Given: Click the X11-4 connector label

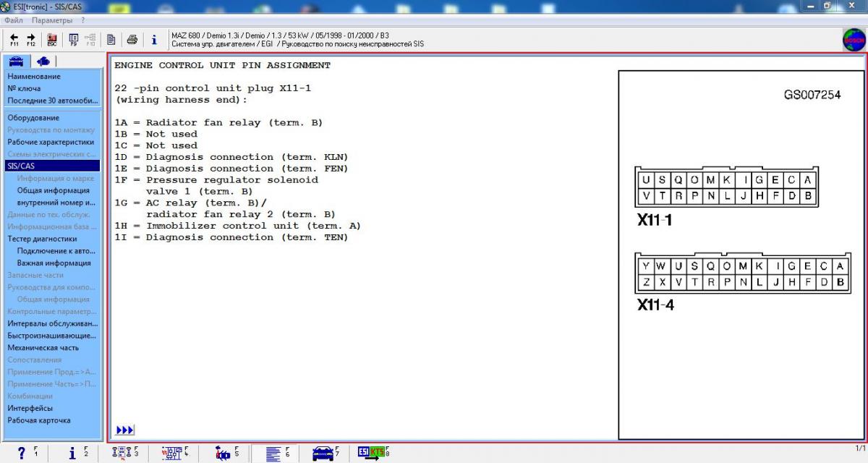Looking at the screenshot, I should (x=656, y=305).
